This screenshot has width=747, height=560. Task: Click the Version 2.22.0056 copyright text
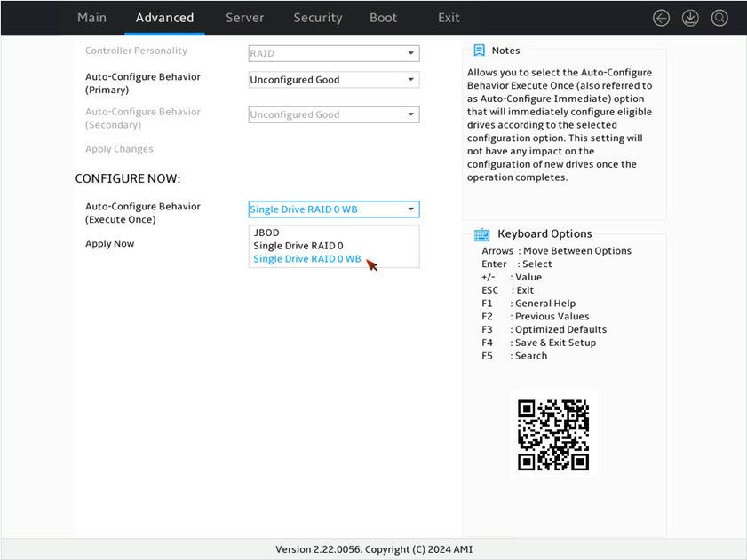pyautogui.click(x=374, y=549)
